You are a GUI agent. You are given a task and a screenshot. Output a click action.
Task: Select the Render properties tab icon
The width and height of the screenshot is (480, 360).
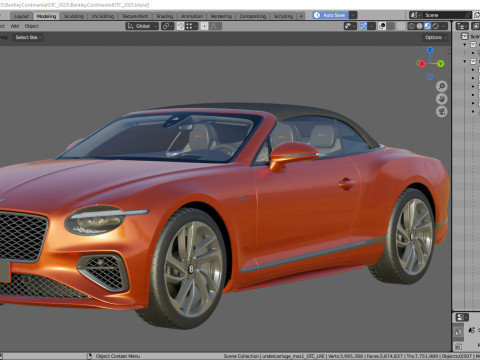pyautogui.click(x=459, y=346)
